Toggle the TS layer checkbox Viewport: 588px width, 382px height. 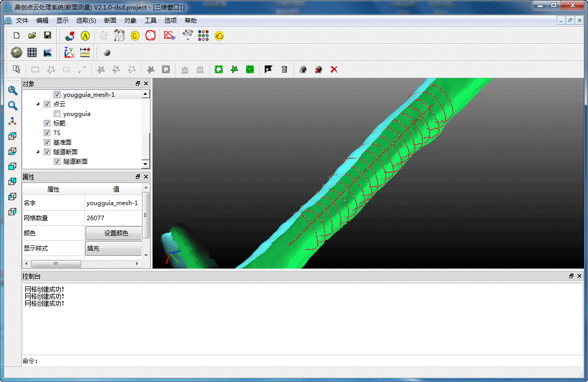pos(47,133)
